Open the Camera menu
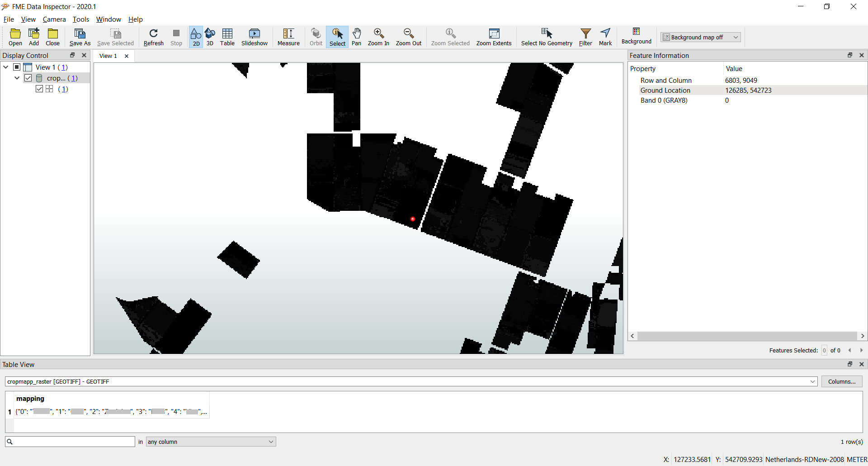868x466 pixels. [54, 19]
